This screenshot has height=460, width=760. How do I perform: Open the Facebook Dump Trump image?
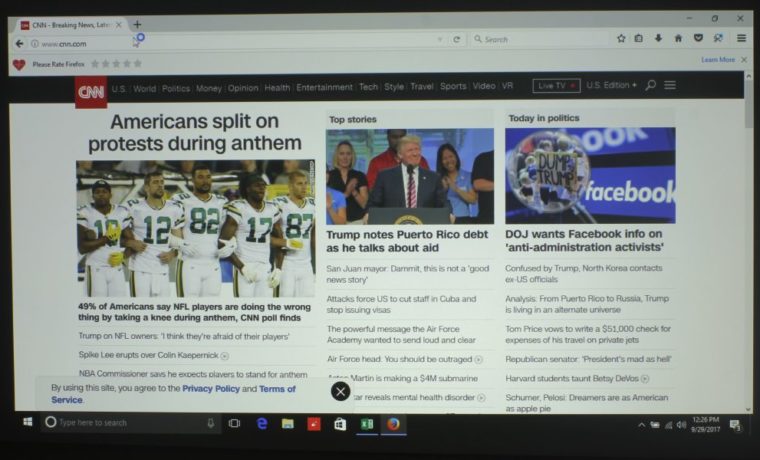pyautogui.click(x=590, y=175)
